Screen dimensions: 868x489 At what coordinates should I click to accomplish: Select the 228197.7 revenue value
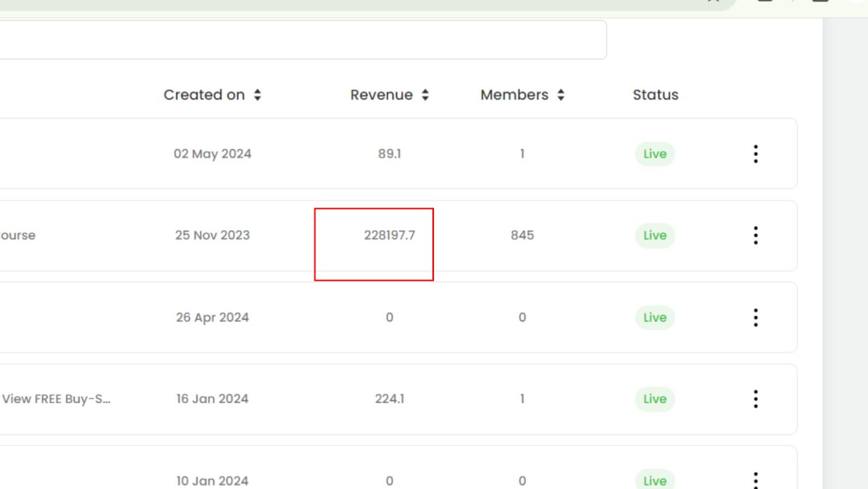[x=389, y=236]
